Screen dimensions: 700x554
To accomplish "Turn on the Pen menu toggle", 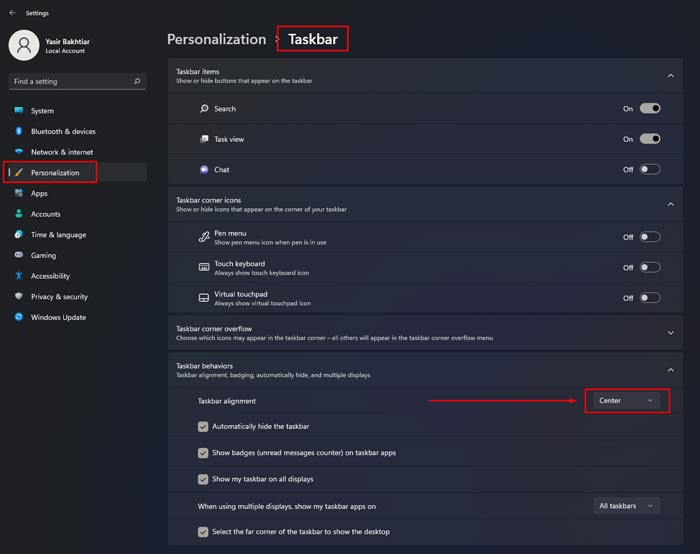I will (x=649, y=237).
